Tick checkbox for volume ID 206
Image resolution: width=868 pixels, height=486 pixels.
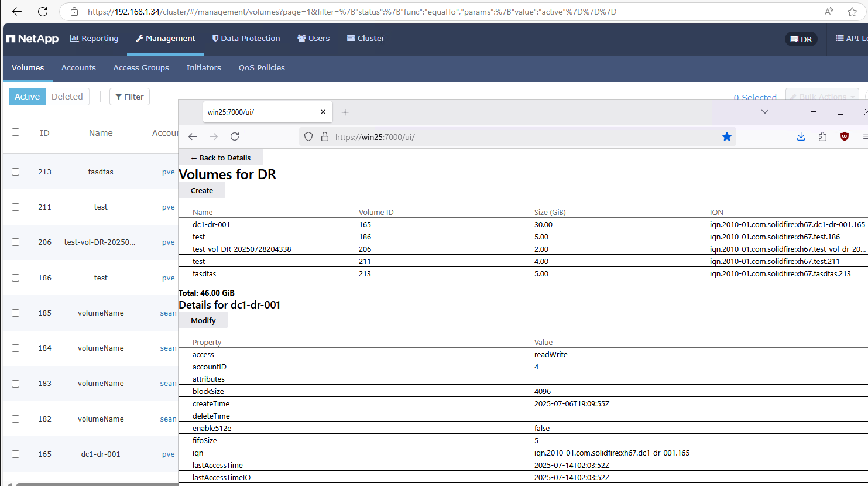(x=16, y=242)
